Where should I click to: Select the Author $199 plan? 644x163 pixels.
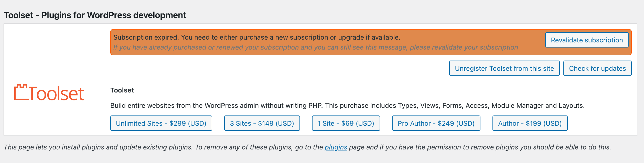coord(530,123)
